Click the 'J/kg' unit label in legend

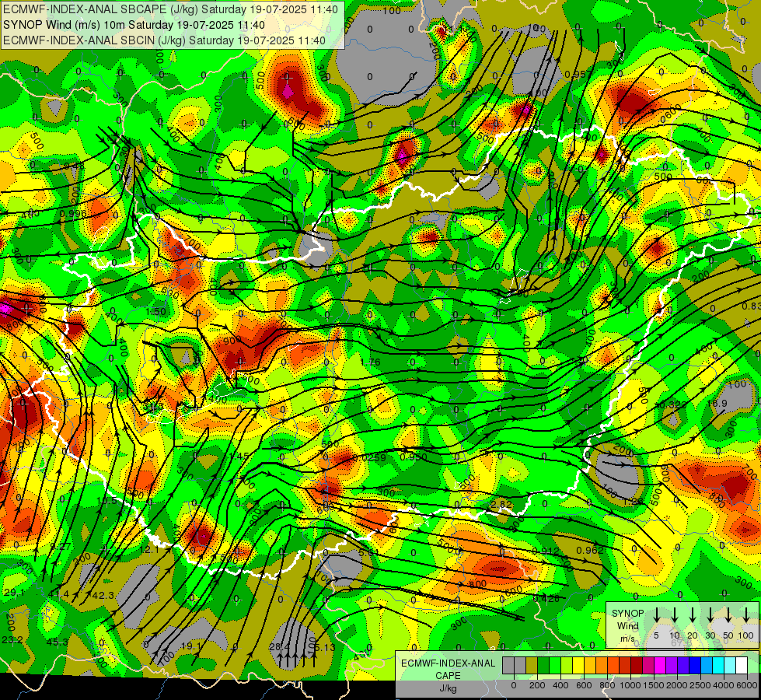pos(448,688)
